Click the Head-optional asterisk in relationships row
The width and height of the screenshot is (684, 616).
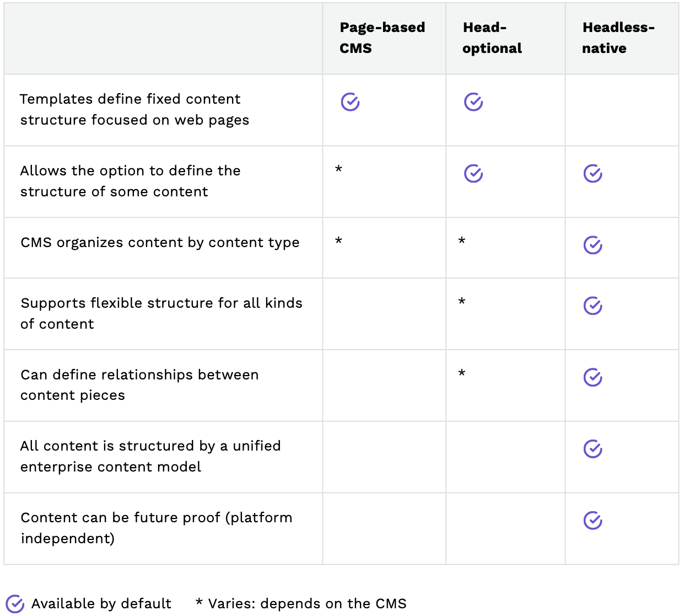click(x=462, y=374)
